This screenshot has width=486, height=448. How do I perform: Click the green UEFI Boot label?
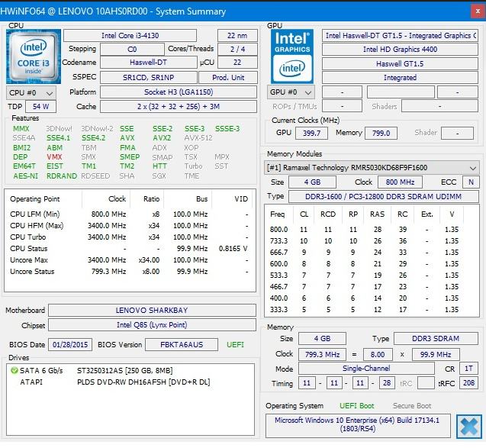[357, 406]
